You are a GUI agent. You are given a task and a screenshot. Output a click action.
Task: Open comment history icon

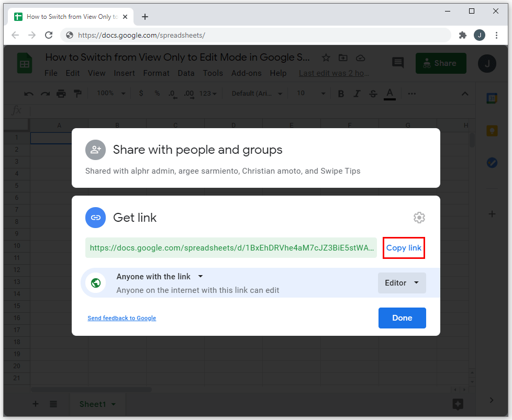point(398,63)
